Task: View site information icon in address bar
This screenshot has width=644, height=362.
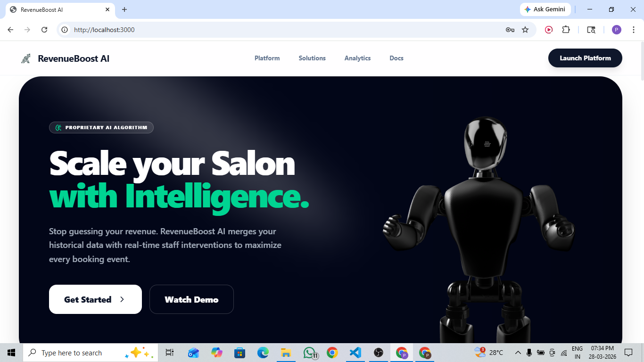Action: (x=65, y=30)
